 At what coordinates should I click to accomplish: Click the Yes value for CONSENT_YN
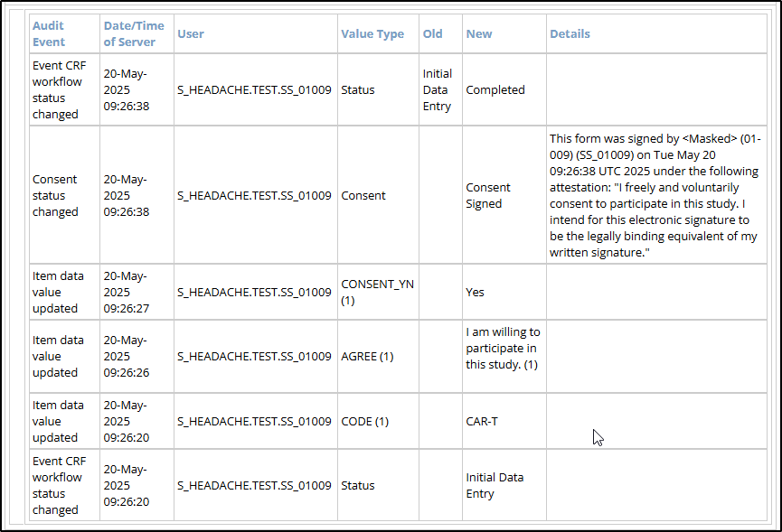tap(474, 292)
